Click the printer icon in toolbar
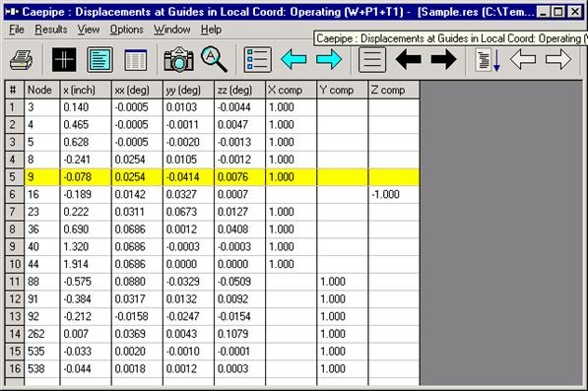 tap(21, 60)
